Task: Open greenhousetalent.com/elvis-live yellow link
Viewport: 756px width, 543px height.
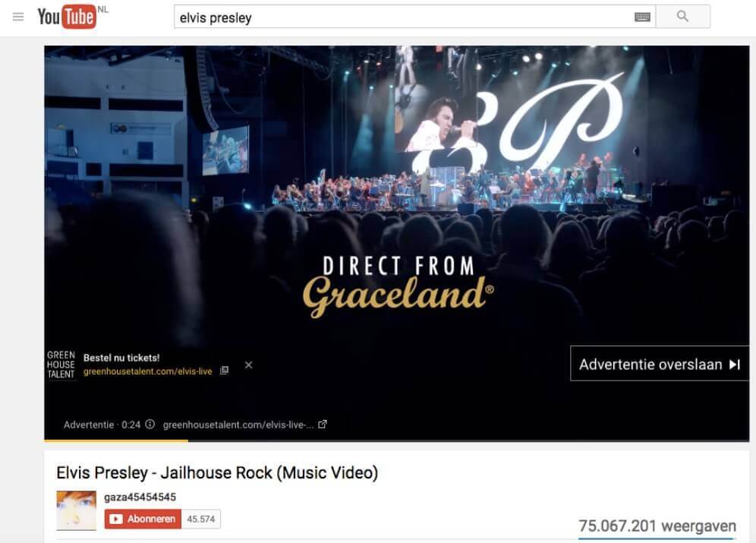Action: click(147, 371)
